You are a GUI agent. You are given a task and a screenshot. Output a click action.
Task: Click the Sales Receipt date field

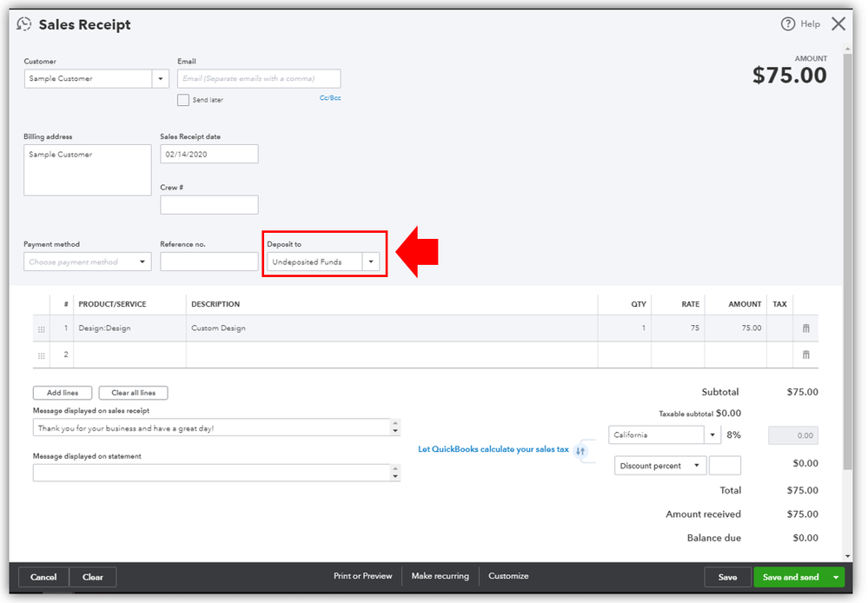(209, 154)
